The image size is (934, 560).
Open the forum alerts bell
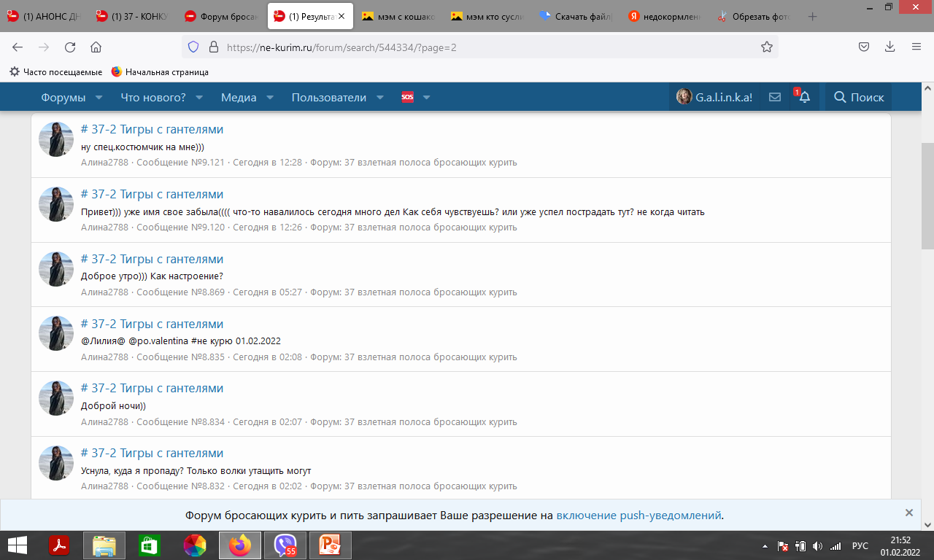point(804,97)
